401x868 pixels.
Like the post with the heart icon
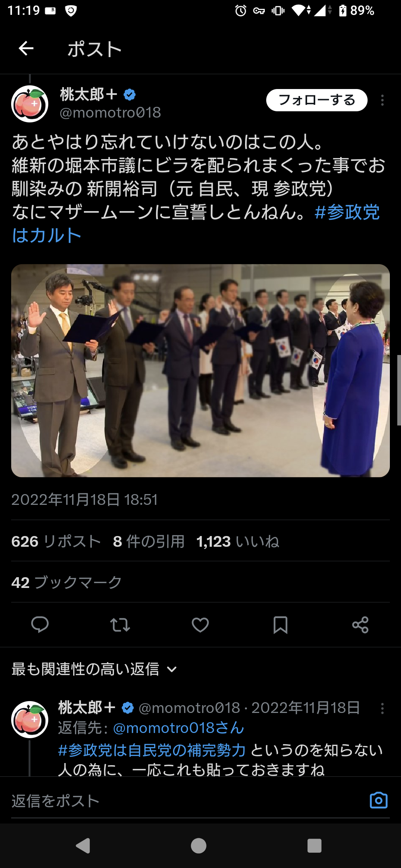coord(200,625)
